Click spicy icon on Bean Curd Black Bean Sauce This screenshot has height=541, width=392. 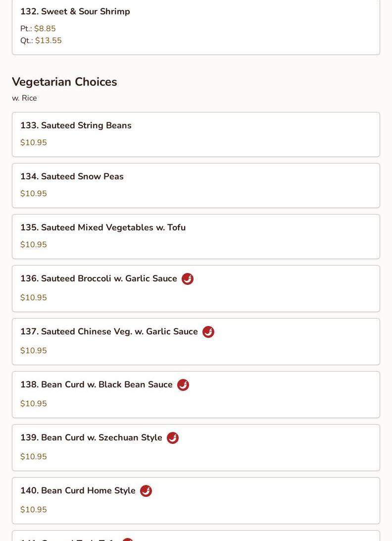click(x=183, y=385)
